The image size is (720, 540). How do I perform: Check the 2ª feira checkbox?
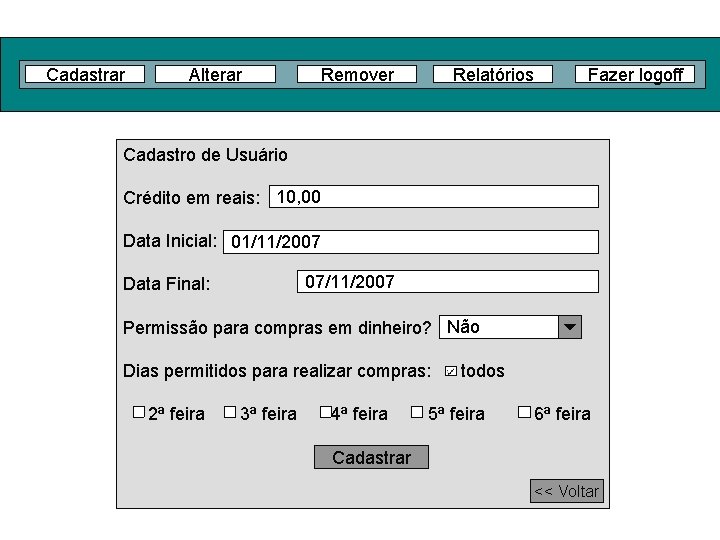coord(139,412)
